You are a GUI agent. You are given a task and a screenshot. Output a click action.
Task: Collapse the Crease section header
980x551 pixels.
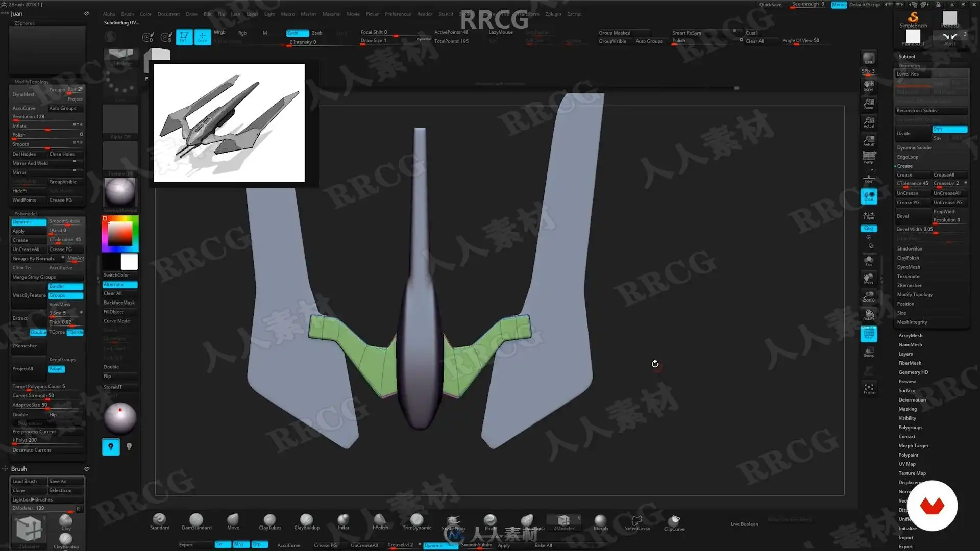pos(904,166)
